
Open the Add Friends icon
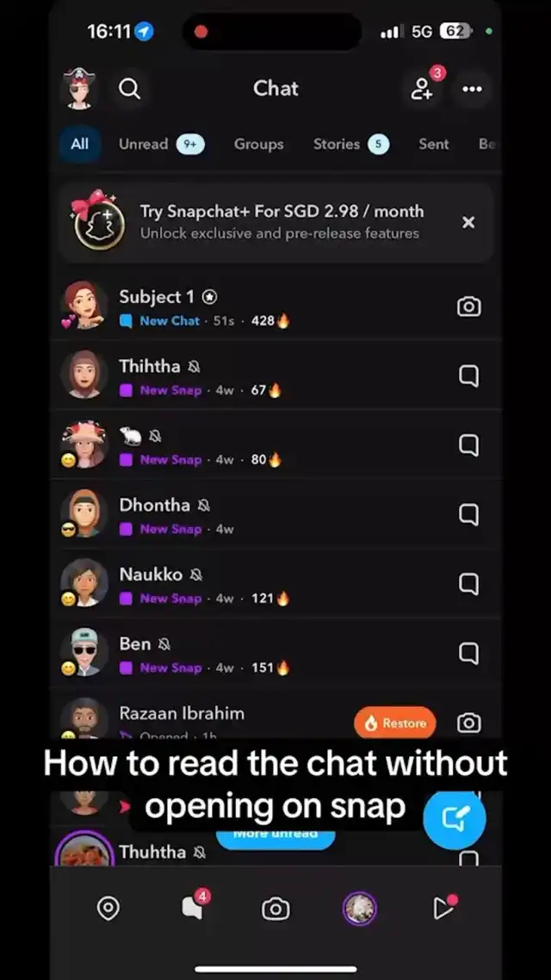422,89
